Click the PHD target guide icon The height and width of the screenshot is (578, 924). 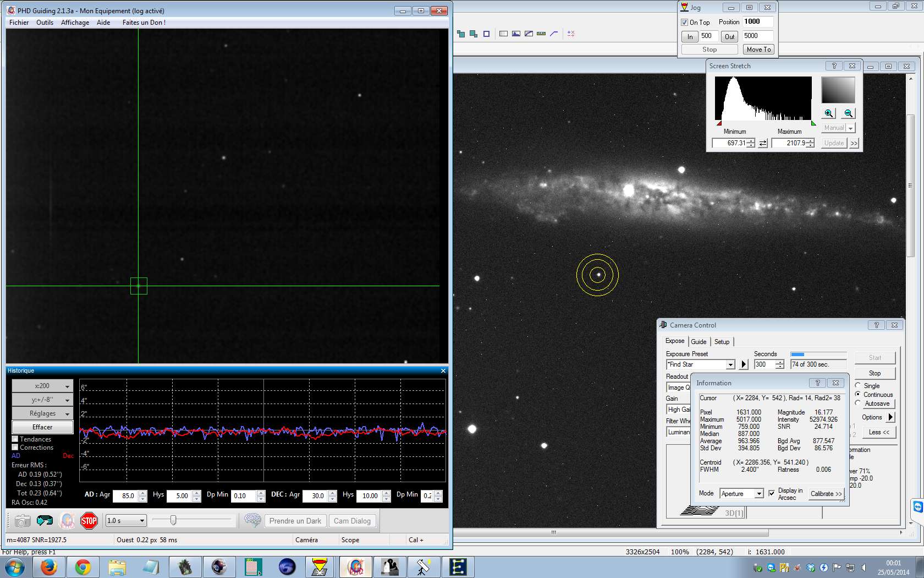[67, 521]
